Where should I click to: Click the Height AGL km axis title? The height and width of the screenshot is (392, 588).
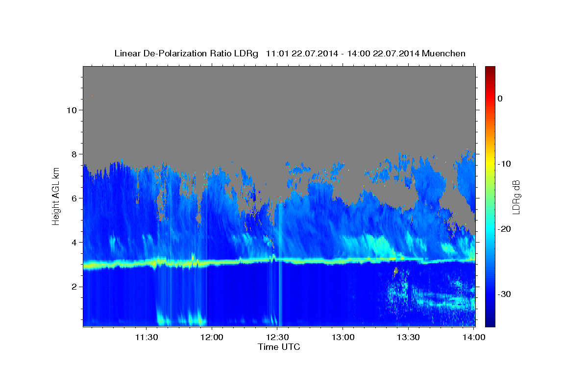tap(56, 196)
